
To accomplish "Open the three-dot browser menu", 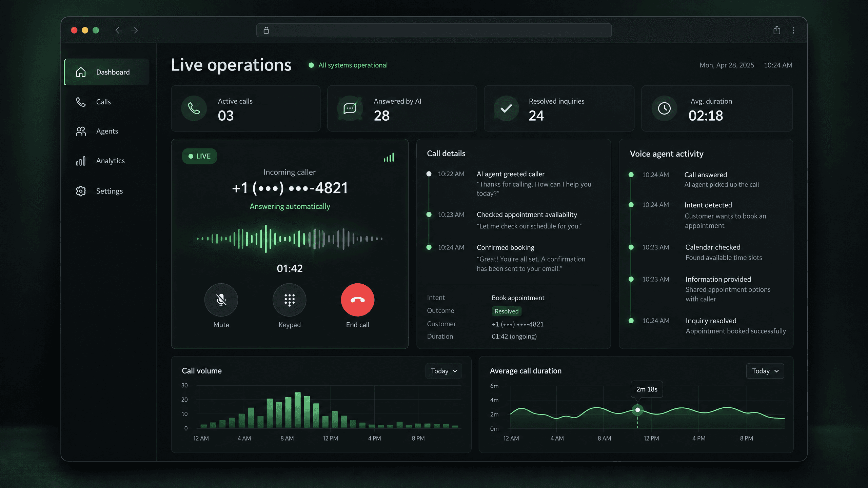I will [793, 30].
